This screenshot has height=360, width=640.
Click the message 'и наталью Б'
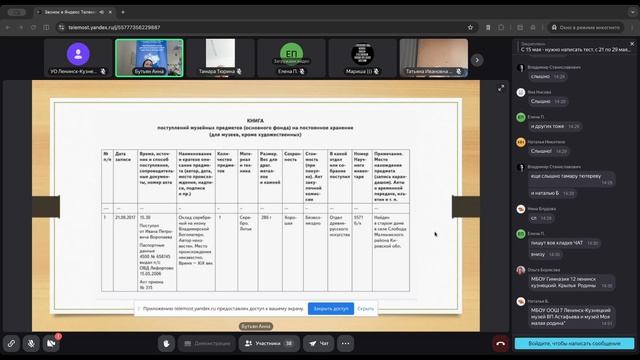click(552, 193)
